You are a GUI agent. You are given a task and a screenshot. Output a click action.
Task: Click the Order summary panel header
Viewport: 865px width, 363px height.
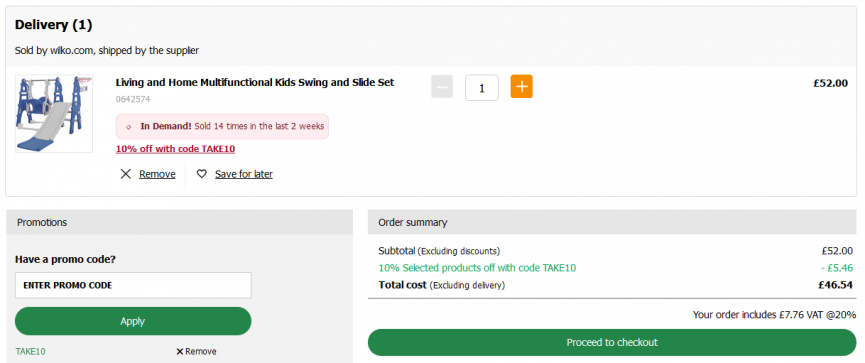(x=612, y=222)
